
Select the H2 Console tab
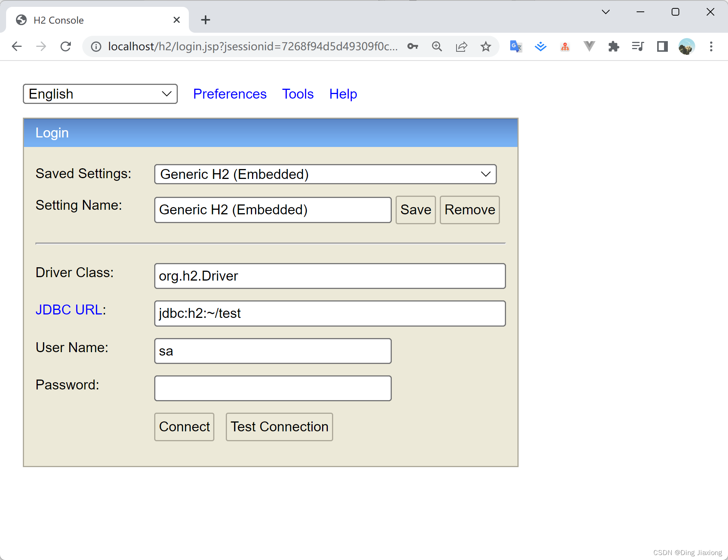tap(97, 20)
